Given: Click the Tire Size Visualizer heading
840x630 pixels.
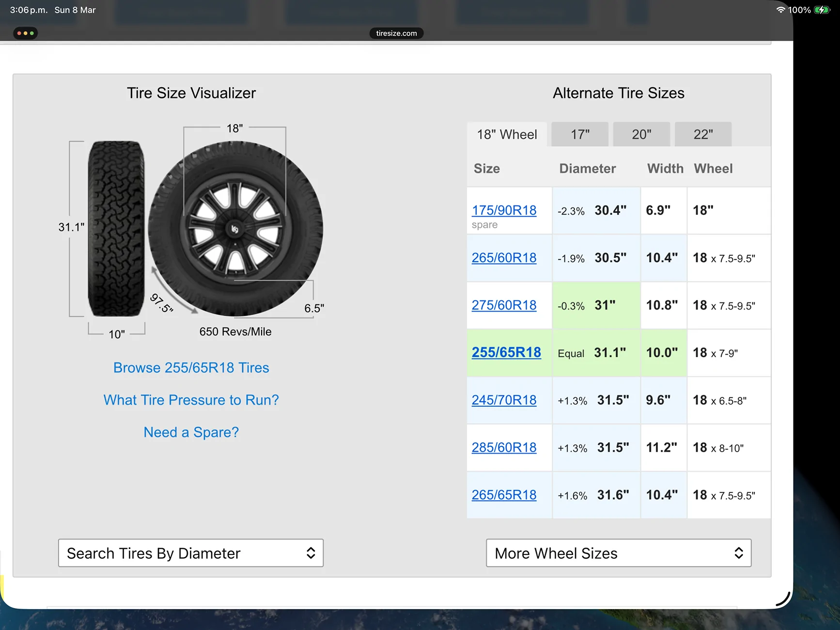Looking at the screenshot, I should tap(191, 93).
